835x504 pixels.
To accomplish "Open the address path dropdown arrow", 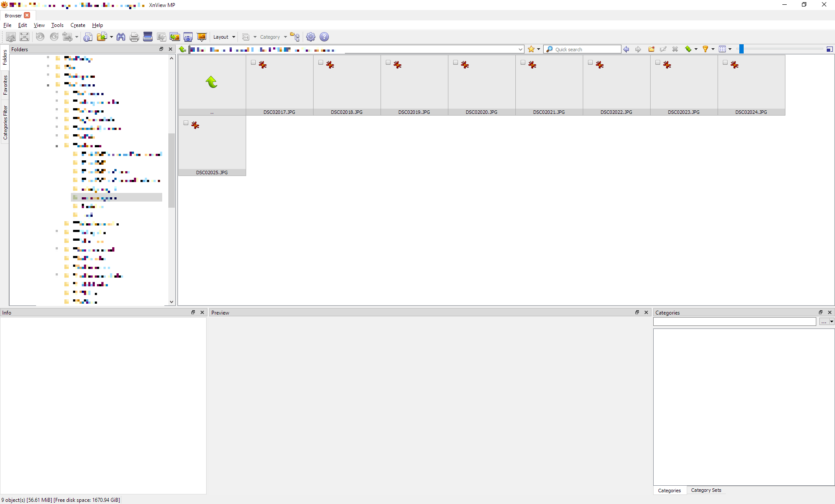I will click(520, 49).
